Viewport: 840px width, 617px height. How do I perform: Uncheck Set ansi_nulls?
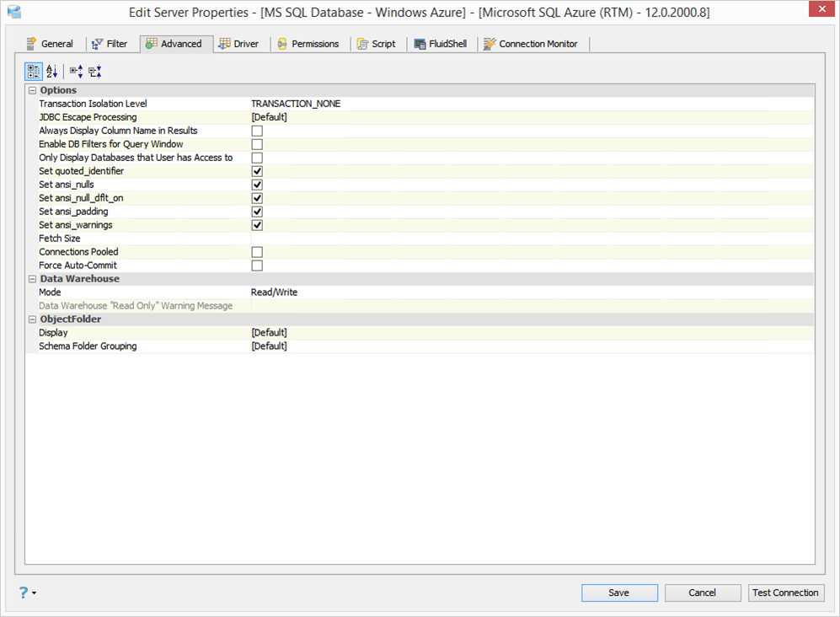(257, 185)
